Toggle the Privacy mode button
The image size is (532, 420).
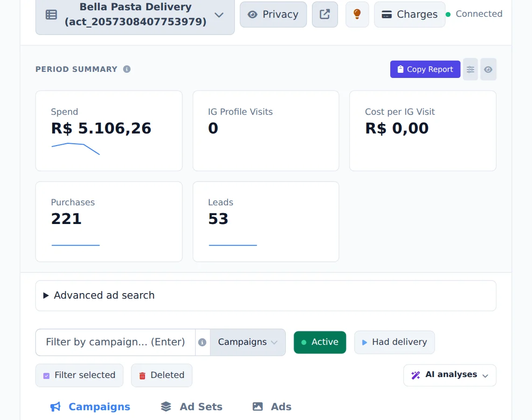[x=273, y=14]
